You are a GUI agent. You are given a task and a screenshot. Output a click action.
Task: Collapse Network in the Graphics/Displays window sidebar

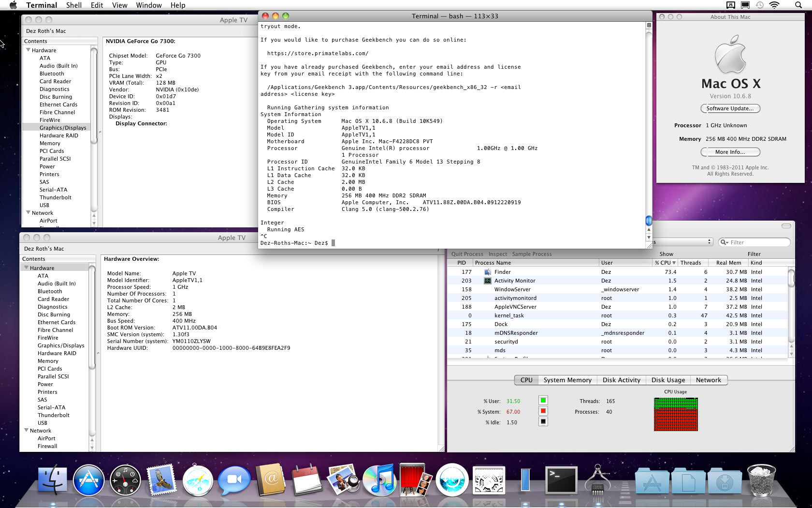click(x=29, y=212)
